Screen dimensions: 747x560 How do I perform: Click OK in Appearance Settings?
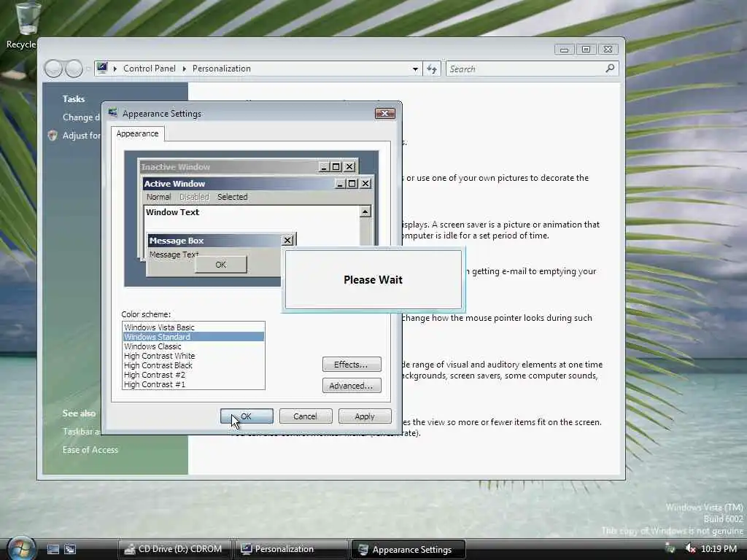point(247,416)
